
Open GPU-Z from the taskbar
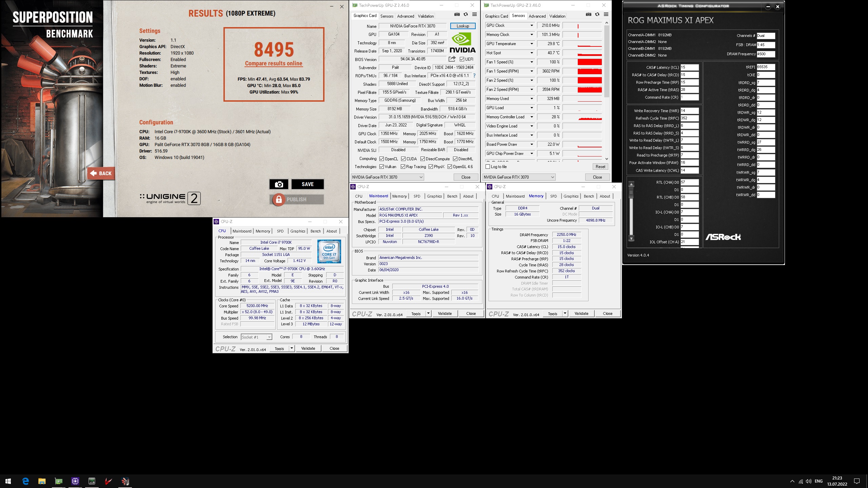click(59, 481)
